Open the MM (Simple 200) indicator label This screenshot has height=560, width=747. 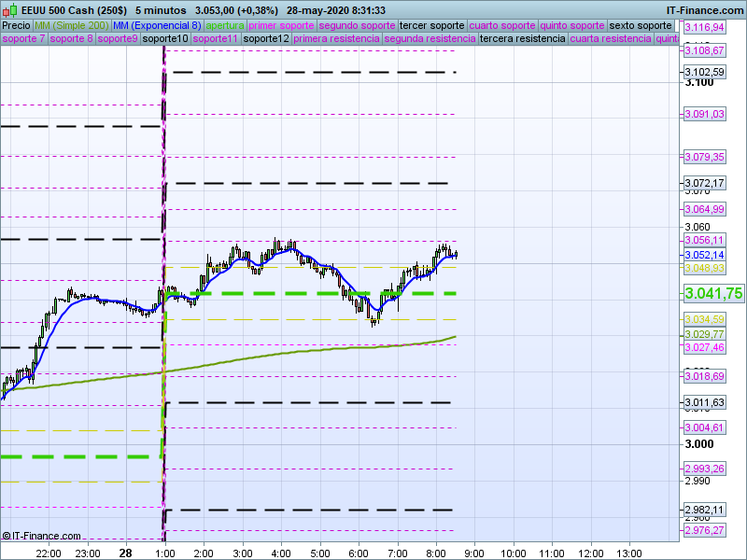(x=71, y=25)
